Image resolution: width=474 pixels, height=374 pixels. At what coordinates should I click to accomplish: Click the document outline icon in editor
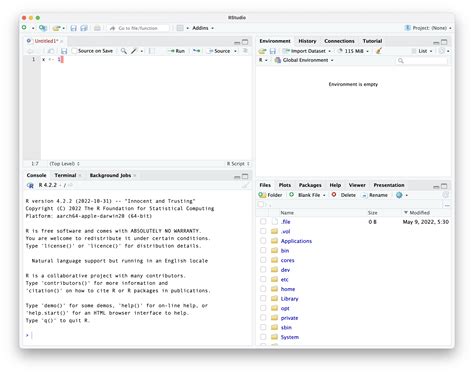click(x=245, y=51)
